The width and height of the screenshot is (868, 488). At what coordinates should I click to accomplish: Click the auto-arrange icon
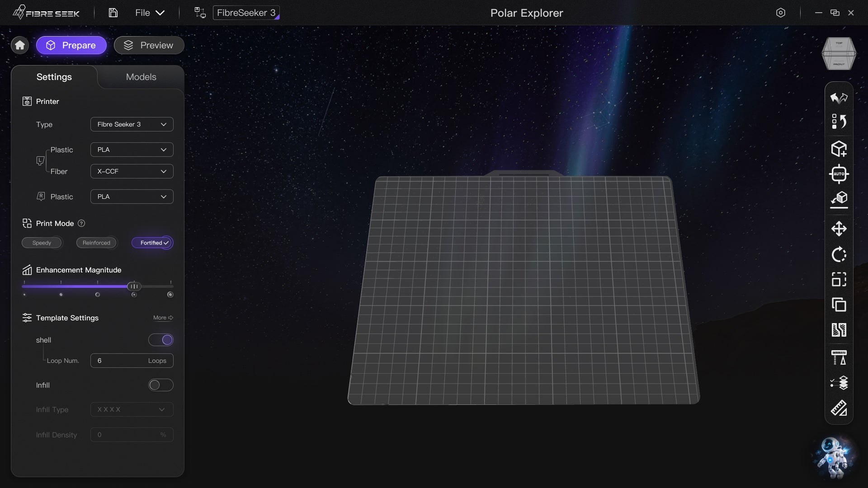(x=839, y=174)
